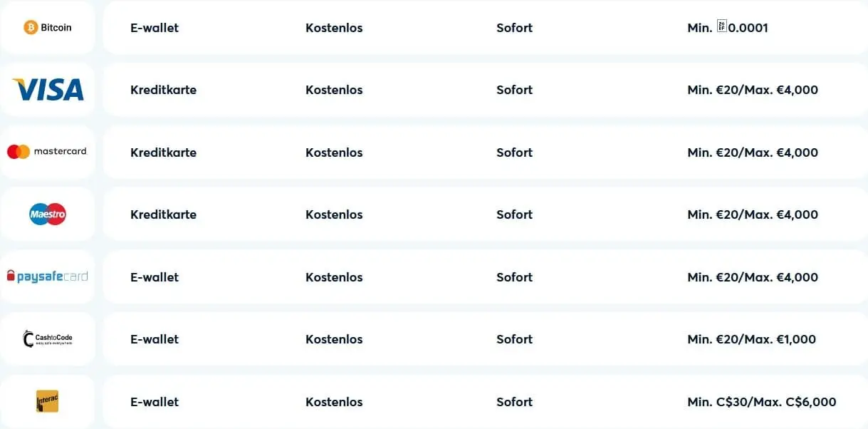Click Kostenlos in the Maestro row
Screen dimensions: 868x429
click(x=334, y=214)
